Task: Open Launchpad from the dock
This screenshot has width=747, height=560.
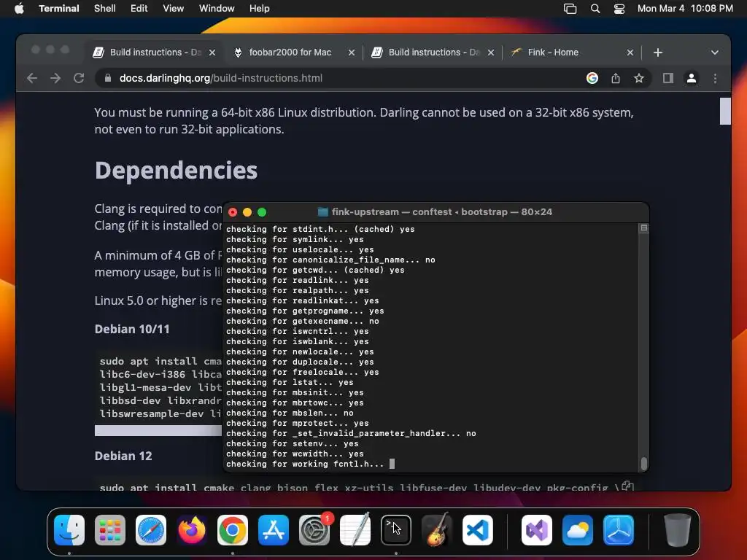Action: (x=110, y=530)
